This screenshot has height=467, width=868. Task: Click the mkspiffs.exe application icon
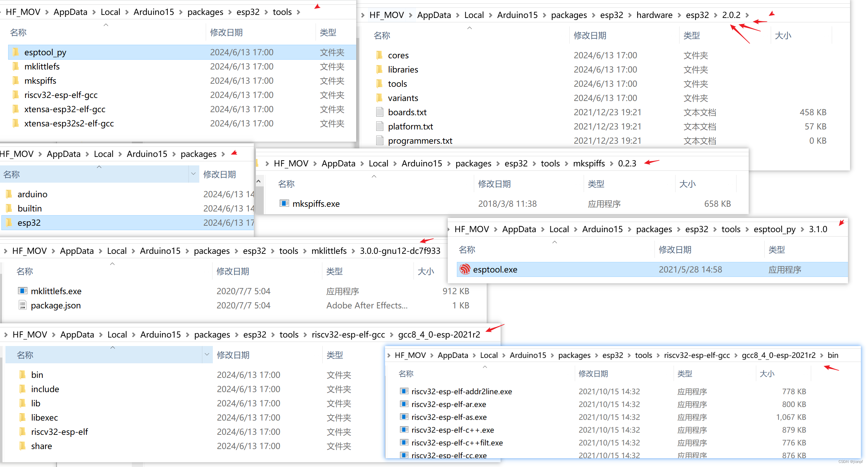click(284, 204)
